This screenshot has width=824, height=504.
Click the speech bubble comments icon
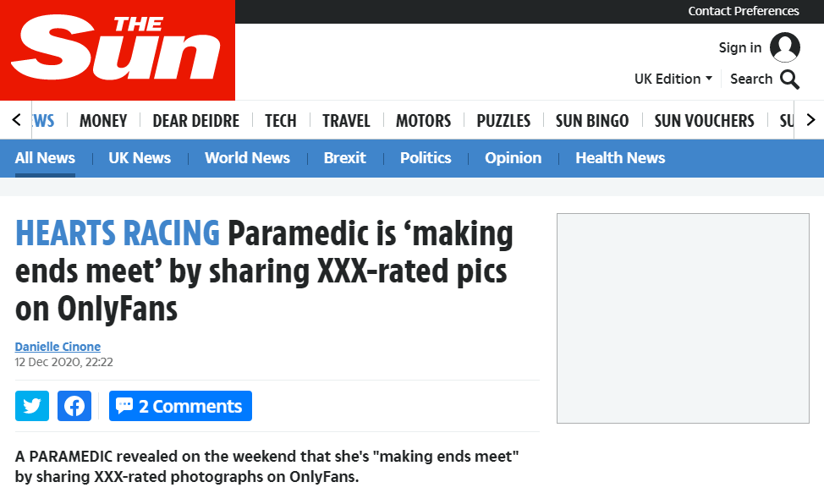124,406
